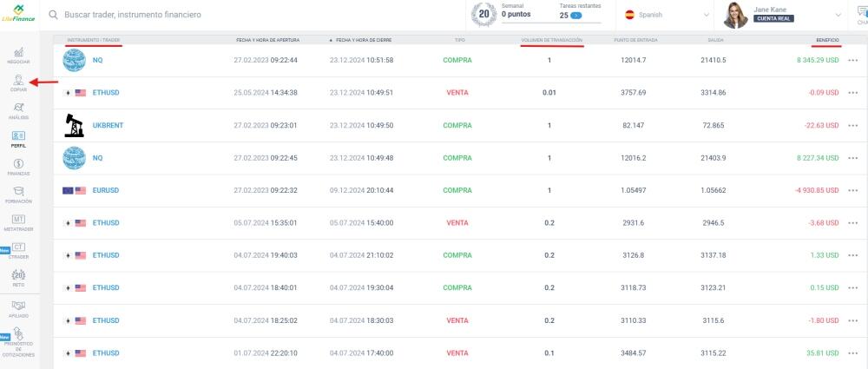Open the Reto sidebar icon
868x369 pixels.
18,278
